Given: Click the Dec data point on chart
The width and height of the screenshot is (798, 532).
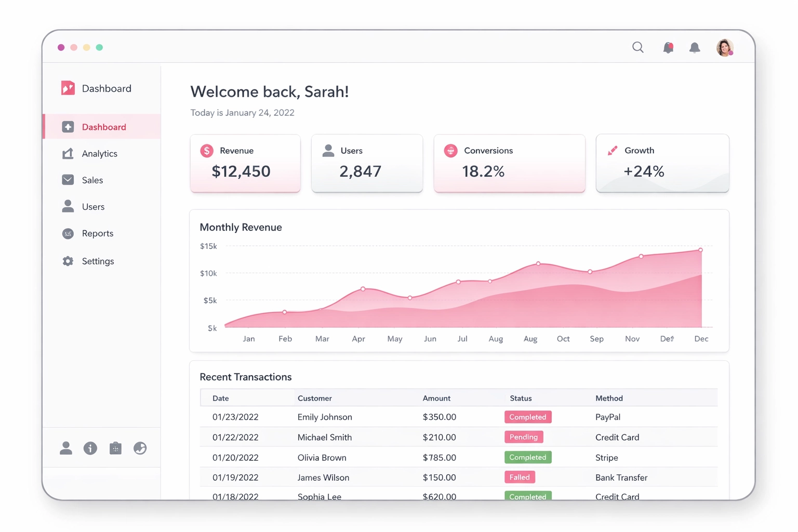Looking at the screenshot, I should point(700,250).
